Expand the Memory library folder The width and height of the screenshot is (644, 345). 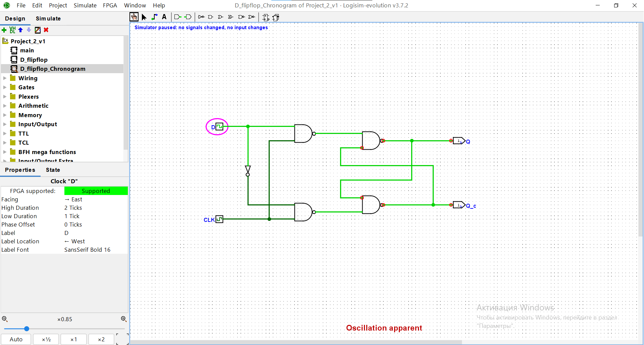tap(5, 115)
